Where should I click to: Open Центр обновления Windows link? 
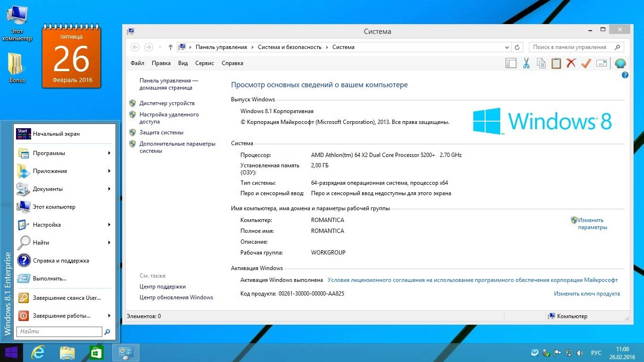tap(176, 297)
